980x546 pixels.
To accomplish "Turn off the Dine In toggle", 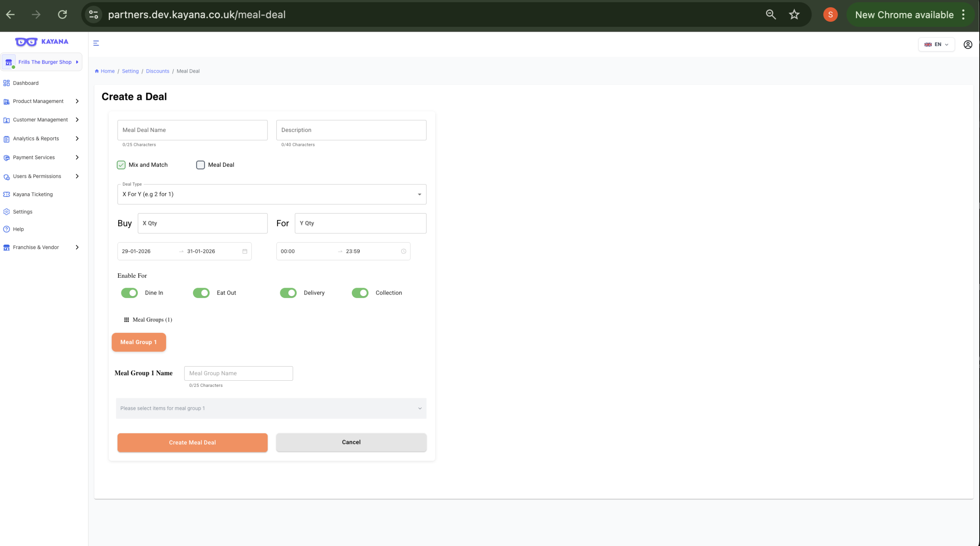I will [x=129, y=293].
